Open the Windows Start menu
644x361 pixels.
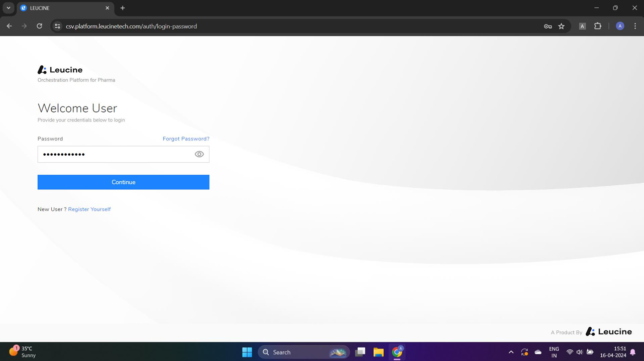tap(247, 352)
